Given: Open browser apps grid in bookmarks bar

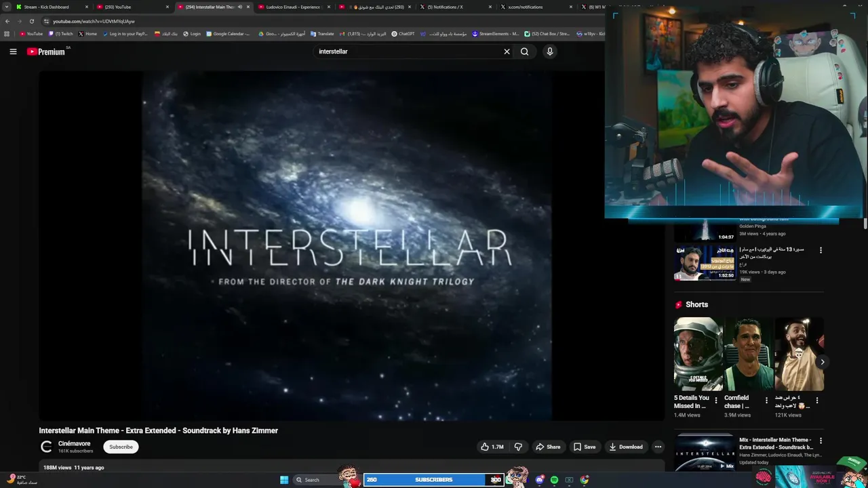Looking at the screenshot, I should [x=7, y=33].
